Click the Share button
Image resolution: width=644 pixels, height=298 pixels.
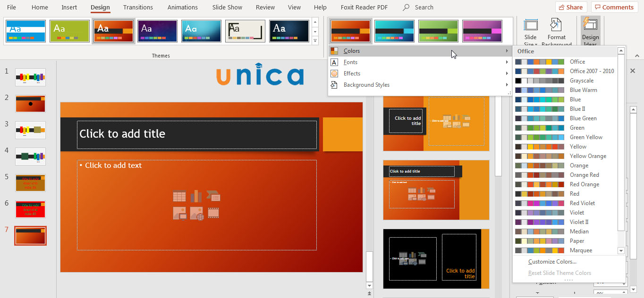pyautogui.click(x=571, y=7)
